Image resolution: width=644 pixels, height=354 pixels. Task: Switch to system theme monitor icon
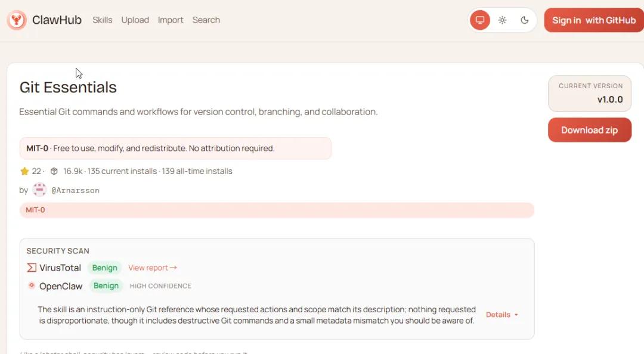[x=479, y=20]
